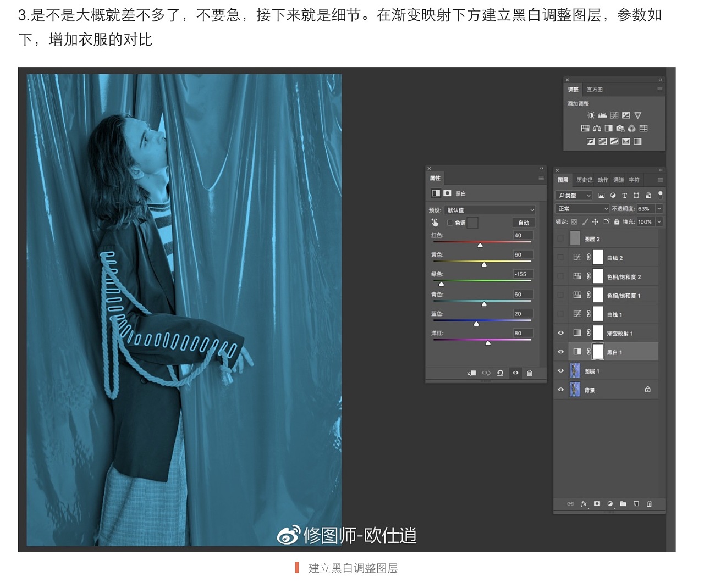Add a Posterize adjustment
This screenshot has height=588, width=704.
(x=603, y=141)
